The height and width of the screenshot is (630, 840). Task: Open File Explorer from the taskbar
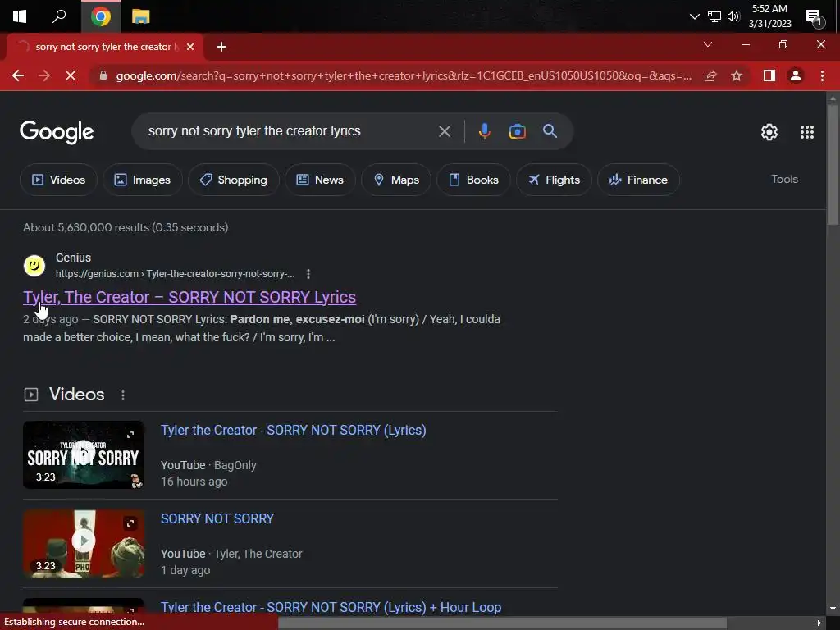140,16
